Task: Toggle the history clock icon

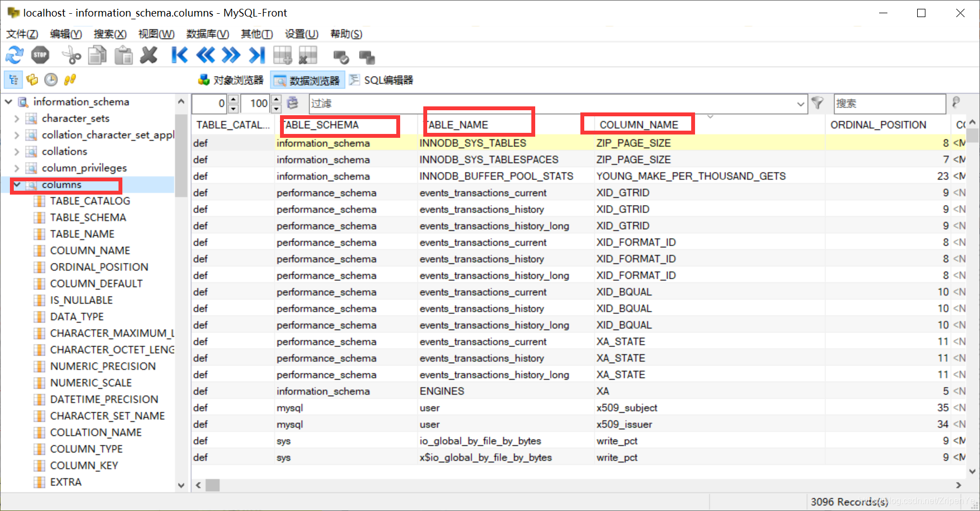Action: [51, 80]
